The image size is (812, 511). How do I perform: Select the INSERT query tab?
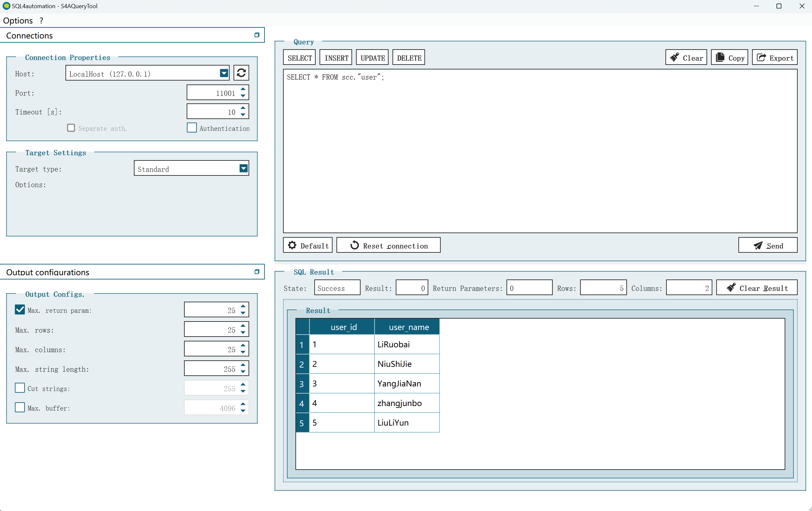click(336, 58)
